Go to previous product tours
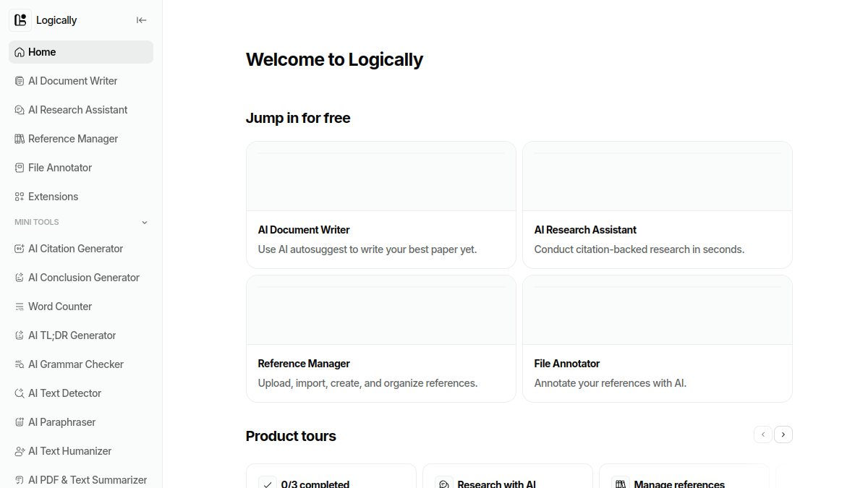The height and width of the screenshot is (488, 868). (x=763, y=435)
